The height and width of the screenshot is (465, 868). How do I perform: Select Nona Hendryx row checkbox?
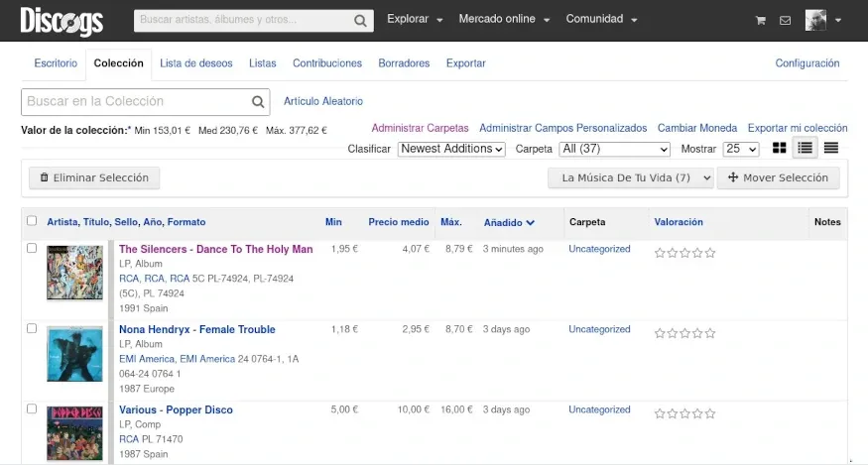click(32, 328)
